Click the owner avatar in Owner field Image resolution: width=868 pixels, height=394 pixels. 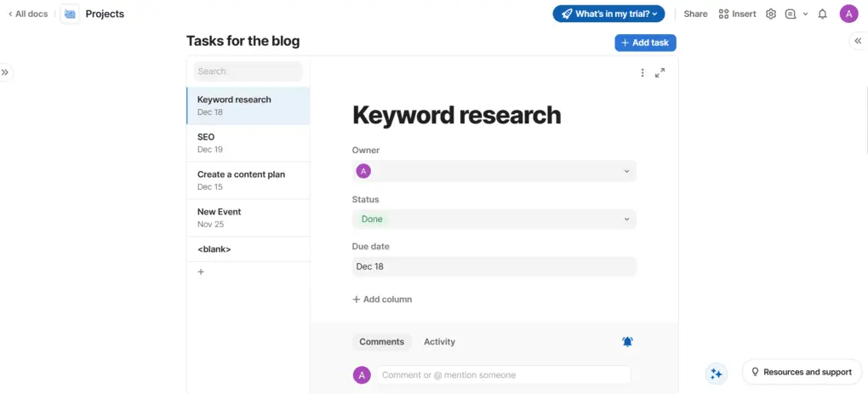pos(363,172)
